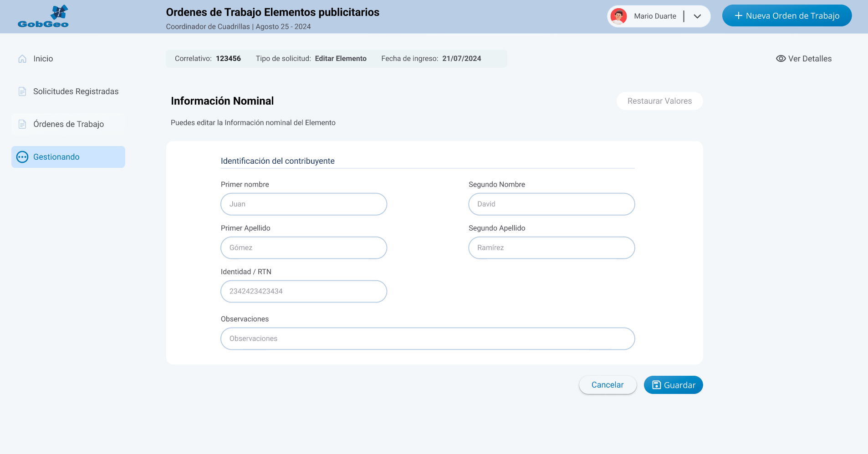Click the document icon beside Solicitudes Registradas
868x454 pixels.
coord(22,91)
